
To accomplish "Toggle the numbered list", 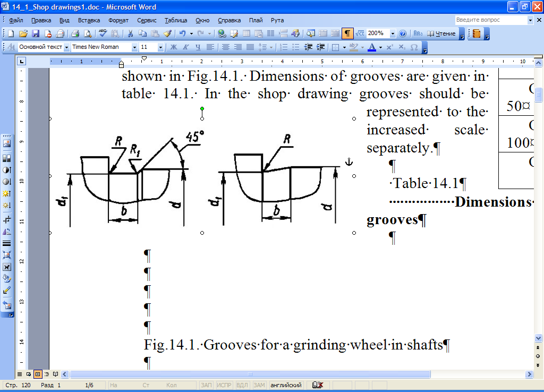I will click(284, 47).
